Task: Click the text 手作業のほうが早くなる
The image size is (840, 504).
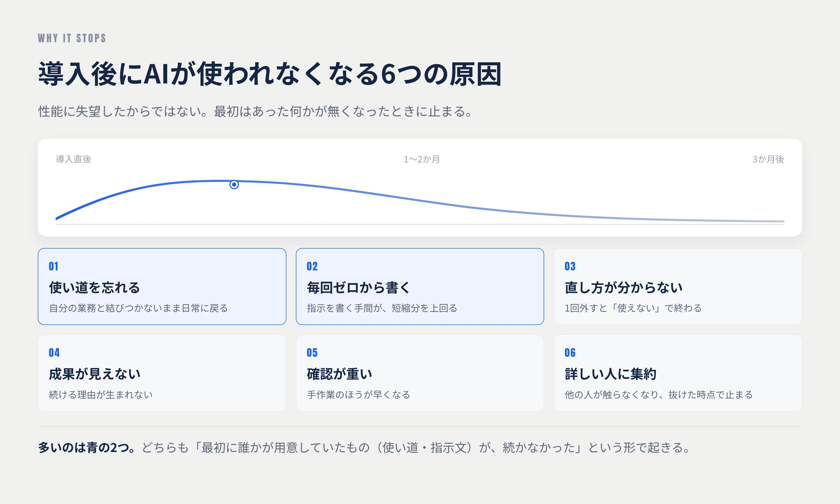Action: point(359,395)
